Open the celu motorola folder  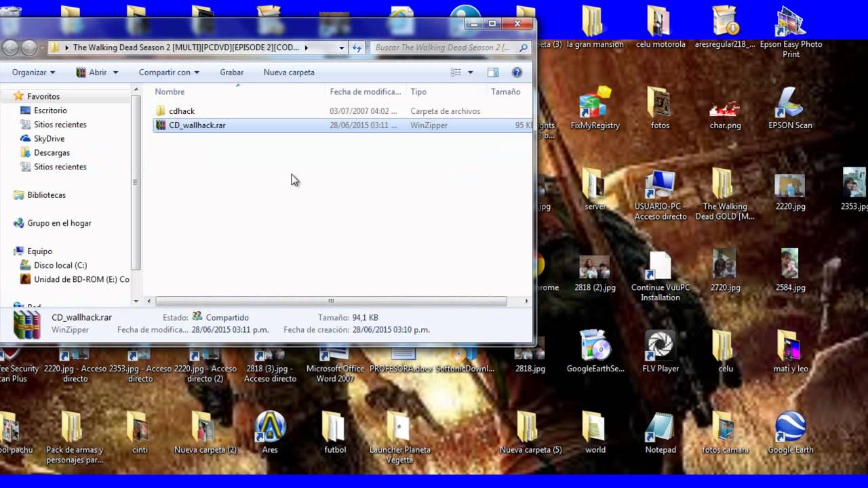pos(660,27)
